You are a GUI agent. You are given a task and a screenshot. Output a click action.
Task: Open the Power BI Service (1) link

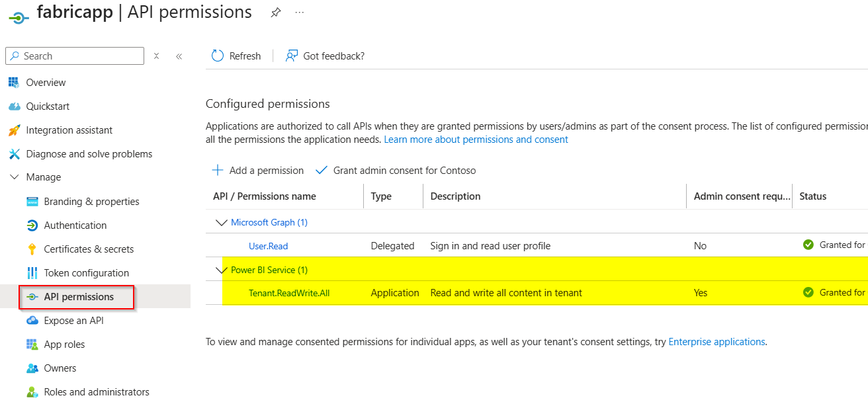(269, 270)
